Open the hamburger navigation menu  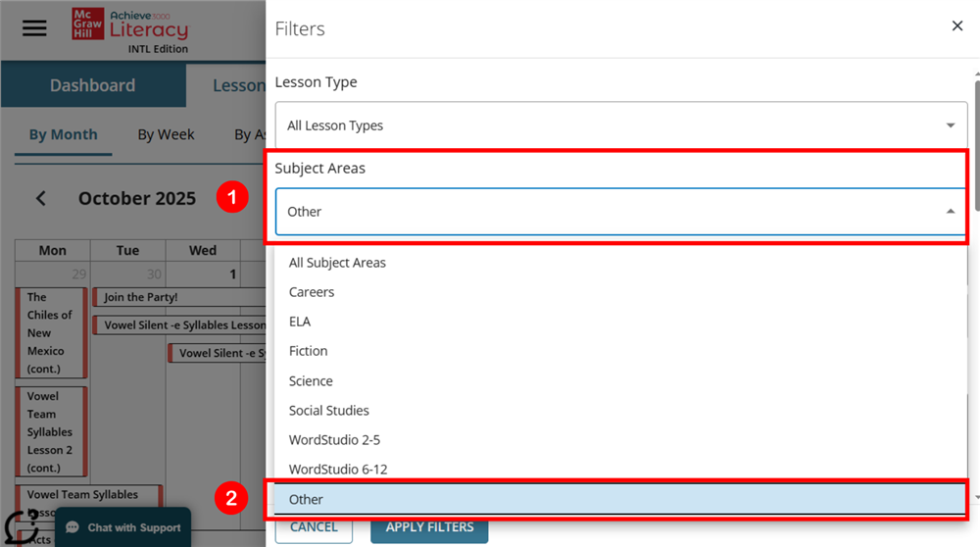[x=34, y=27]
